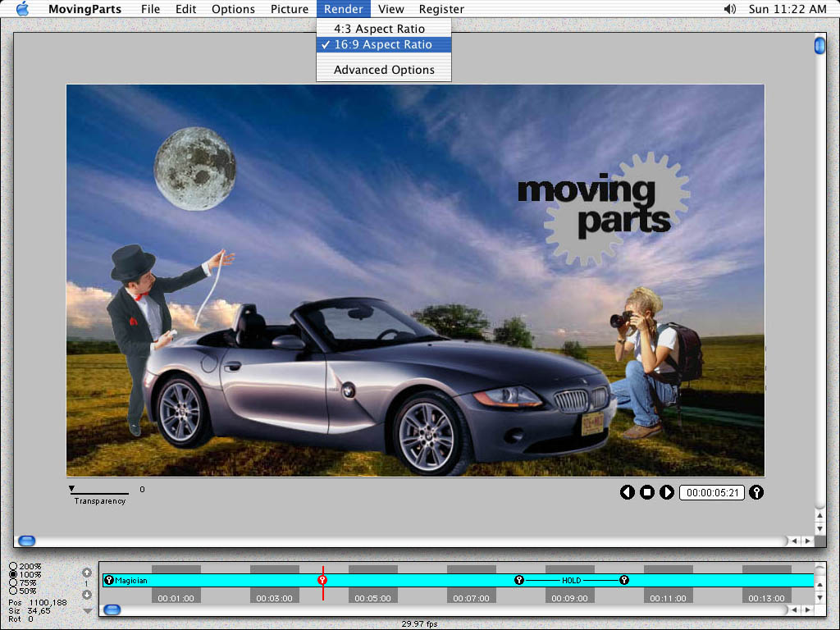Click the step-forward playback arrow
This screenshot has width=840, height=630.
[666, 492]
